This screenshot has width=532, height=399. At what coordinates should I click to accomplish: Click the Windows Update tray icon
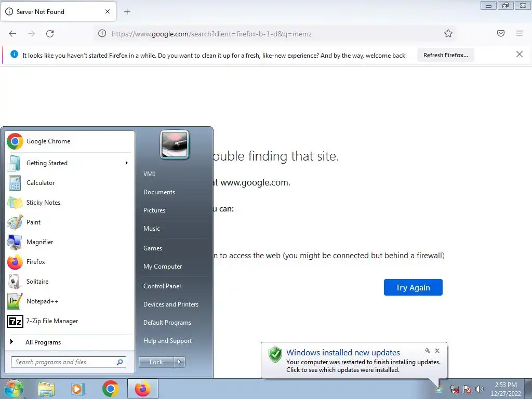439,389
